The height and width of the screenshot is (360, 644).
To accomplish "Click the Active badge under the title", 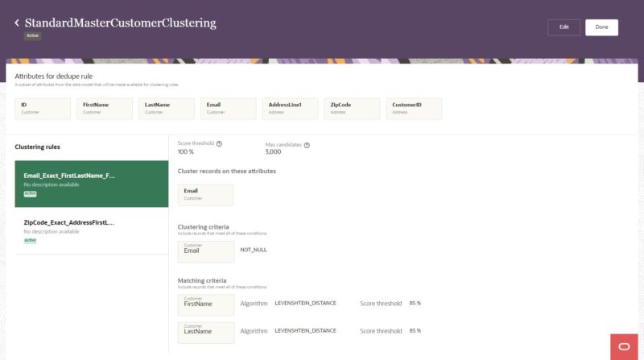I will [31, 35].
